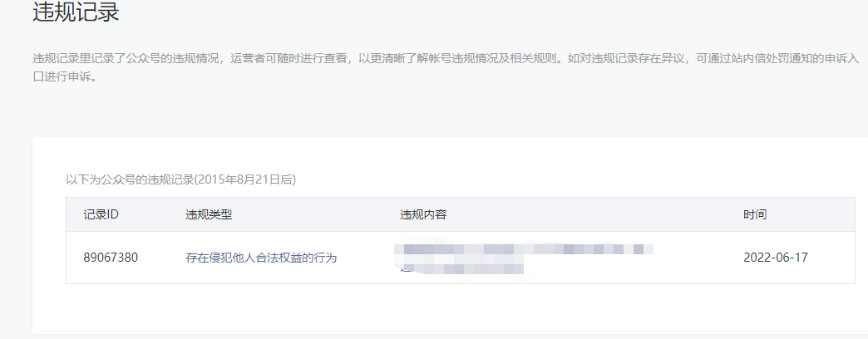This screenshot has height=339, width=868.
Task: Select the date 2022-06-17 cell
Action: (x=775, y=258)
